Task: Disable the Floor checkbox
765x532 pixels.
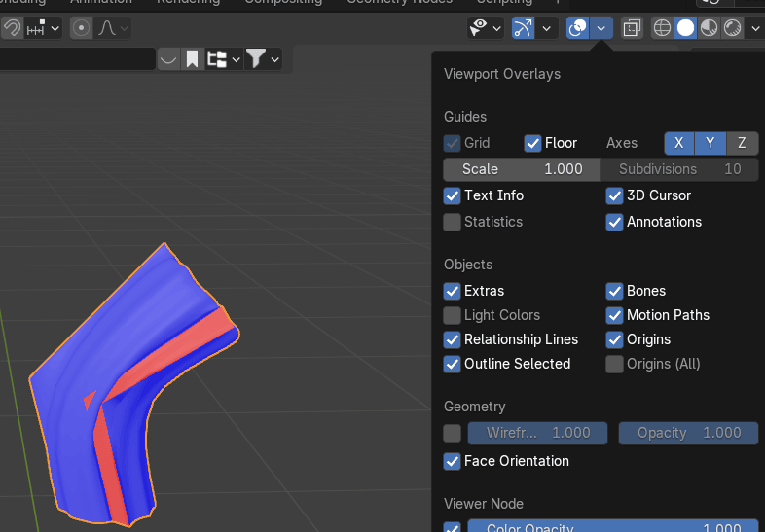Action: [x=532, y=143]
